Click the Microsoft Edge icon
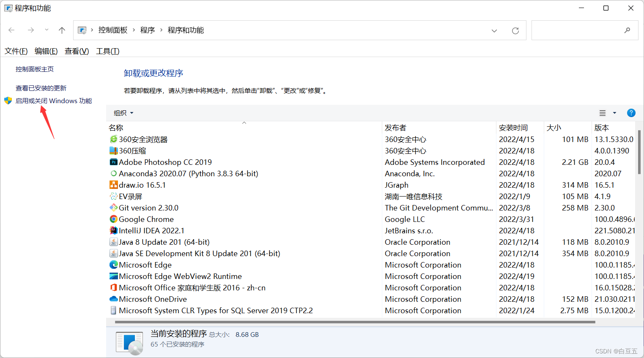 click(113, 265)
